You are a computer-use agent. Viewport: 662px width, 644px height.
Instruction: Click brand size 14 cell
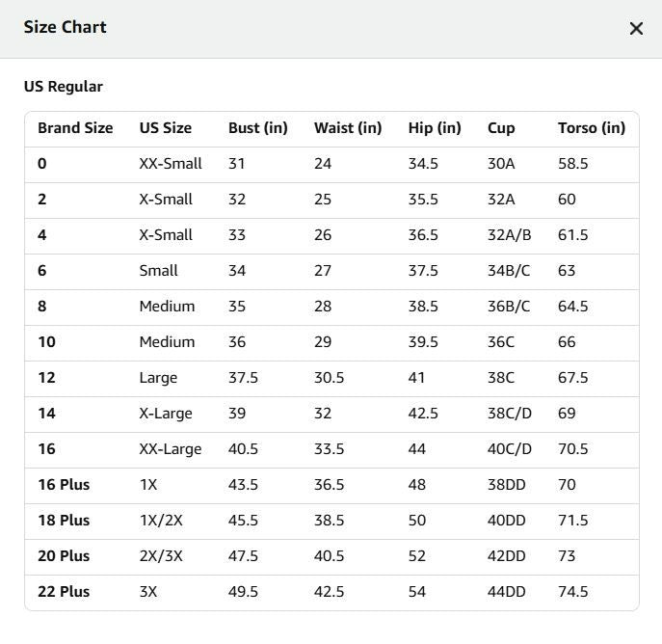tap(46, 414)
